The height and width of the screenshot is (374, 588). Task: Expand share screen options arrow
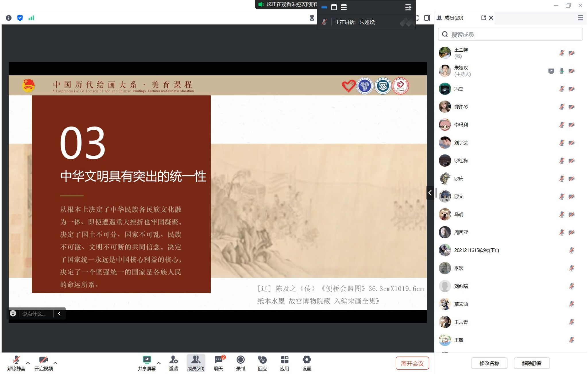pyautogui.click(x=158, y=363)
